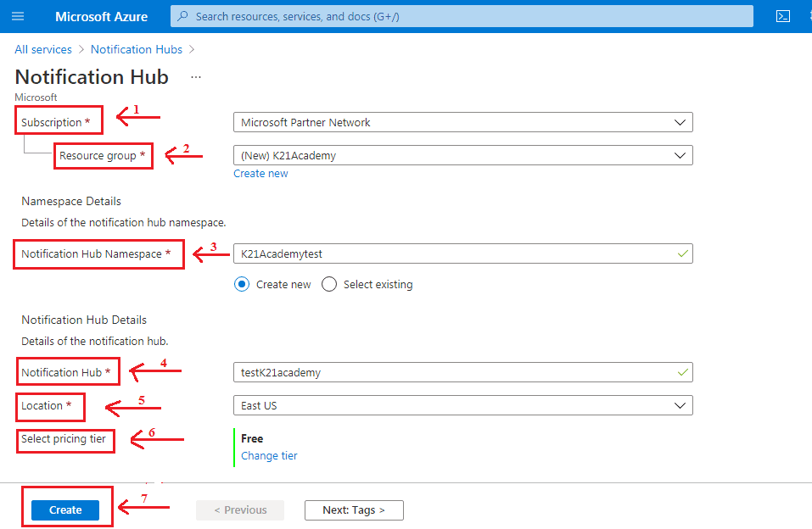Choose the Select existing radio option
The image size is (812, 529).
click(329, 285)
